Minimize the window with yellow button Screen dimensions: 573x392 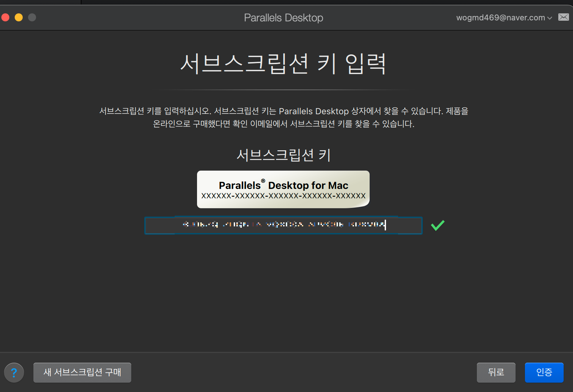[19, 17]
